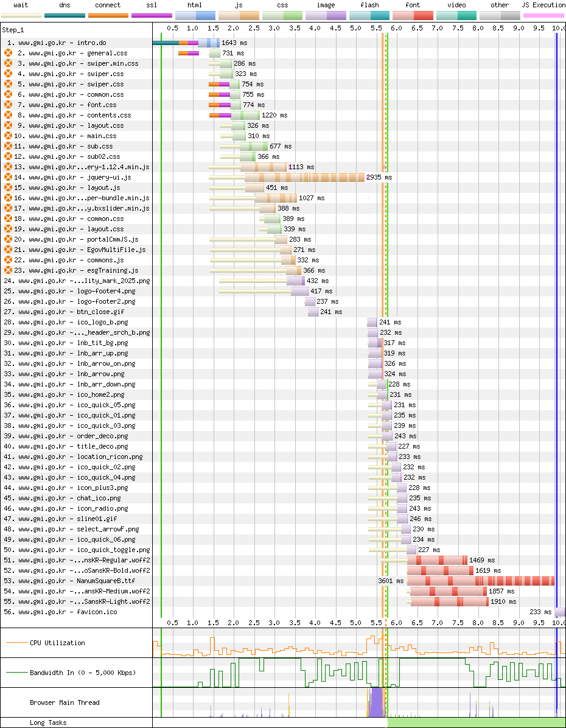Click the dns legend color bar
Screen dimensions: 566x728
[x=65, y=15]
